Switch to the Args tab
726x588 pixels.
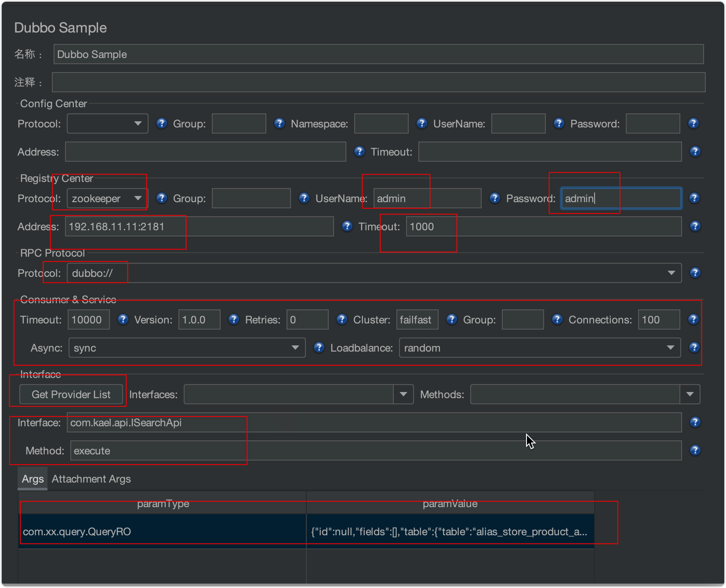[x=33, y=479]
